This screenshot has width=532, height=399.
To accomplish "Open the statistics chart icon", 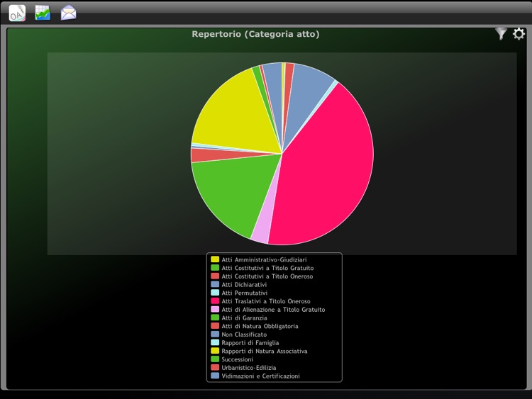I will (x=43, y=13).
